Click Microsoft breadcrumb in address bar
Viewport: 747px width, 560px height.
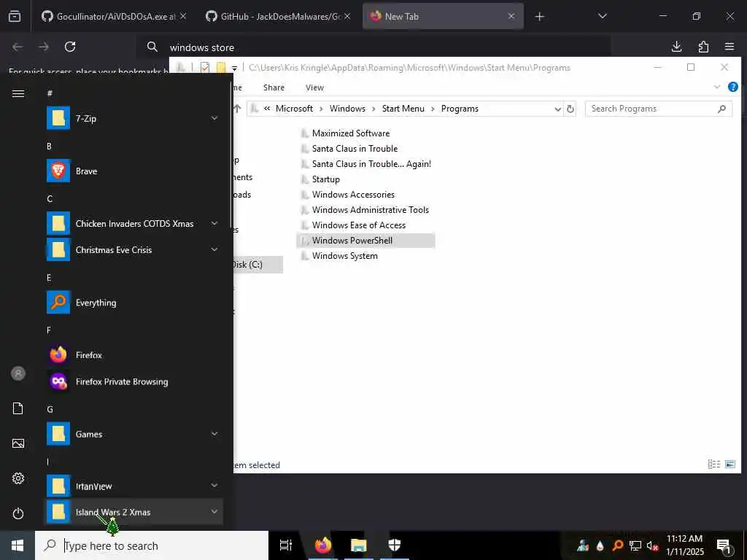(294, 109)
